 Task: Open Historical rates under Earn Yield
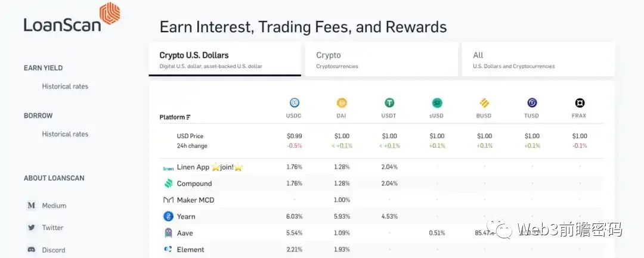pos(65,86)
